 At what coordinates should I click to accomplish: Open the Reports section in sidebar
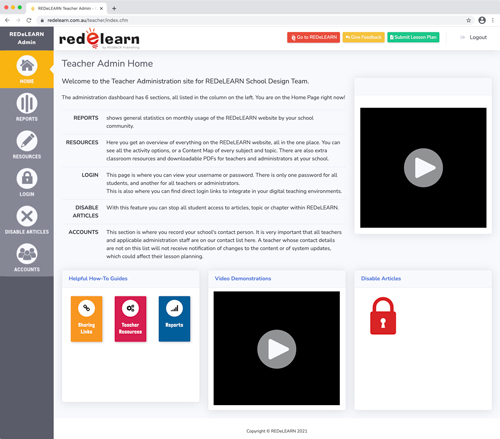pyautogui.click(x=27, y=107)
